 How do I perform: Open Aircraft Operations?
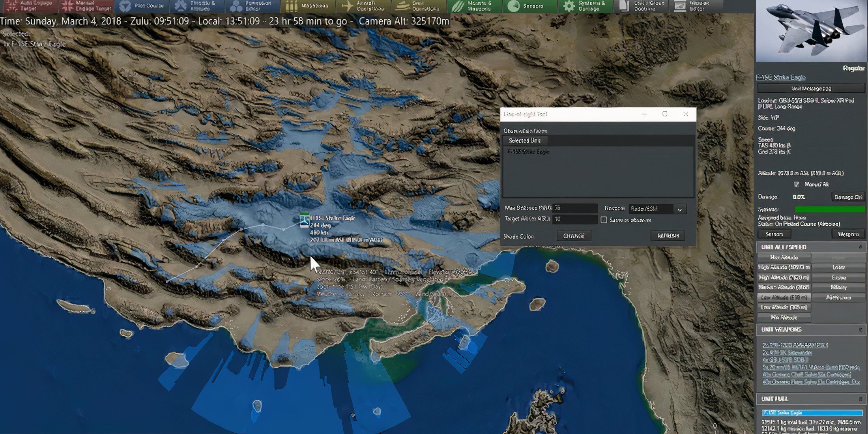[x=363, y=6]
